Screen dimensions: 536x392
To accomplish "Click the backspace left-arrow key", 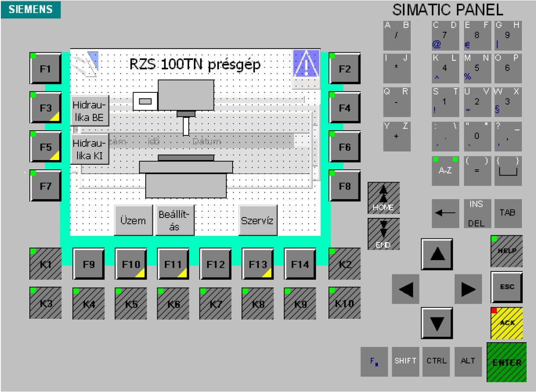I will [x=445, y=213].
